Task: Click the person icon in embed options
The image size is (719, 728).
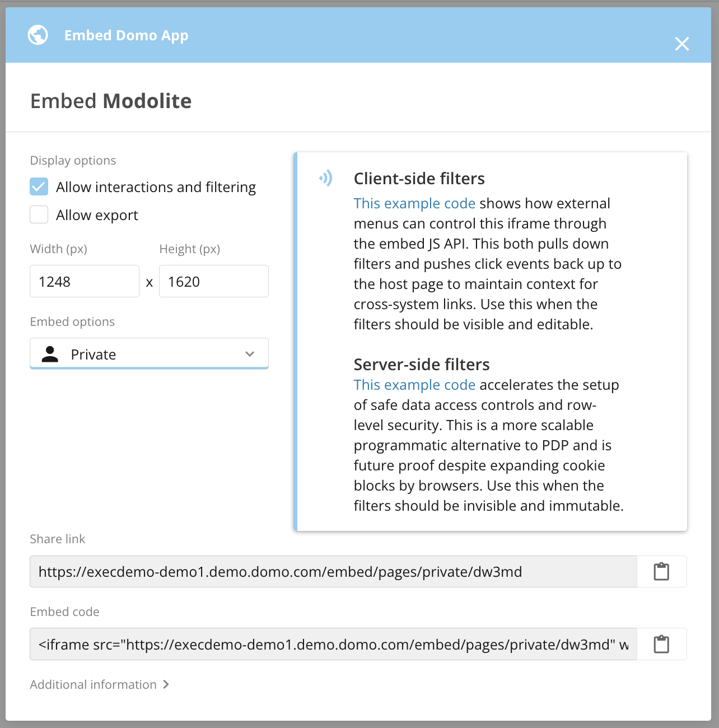Action: (x=50, y=354)
